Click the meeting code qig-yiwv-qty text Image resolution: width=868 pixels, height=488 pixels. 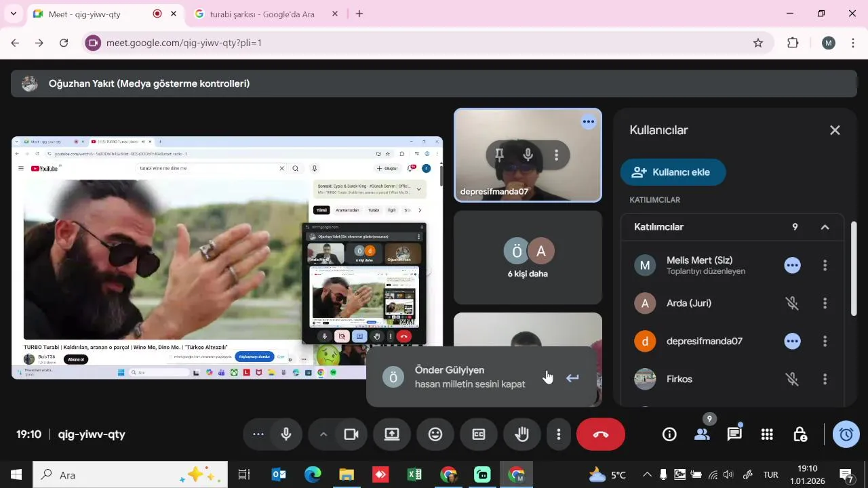coord(92,434)
